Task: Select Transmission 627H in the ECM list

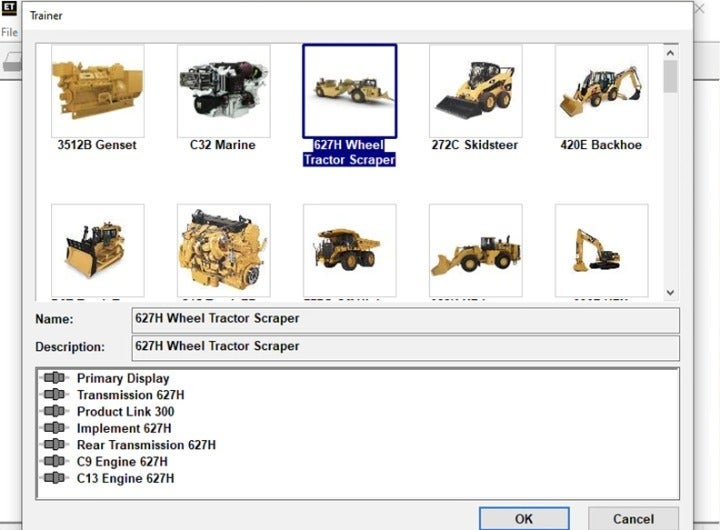Action: click(x=130, y=395)
